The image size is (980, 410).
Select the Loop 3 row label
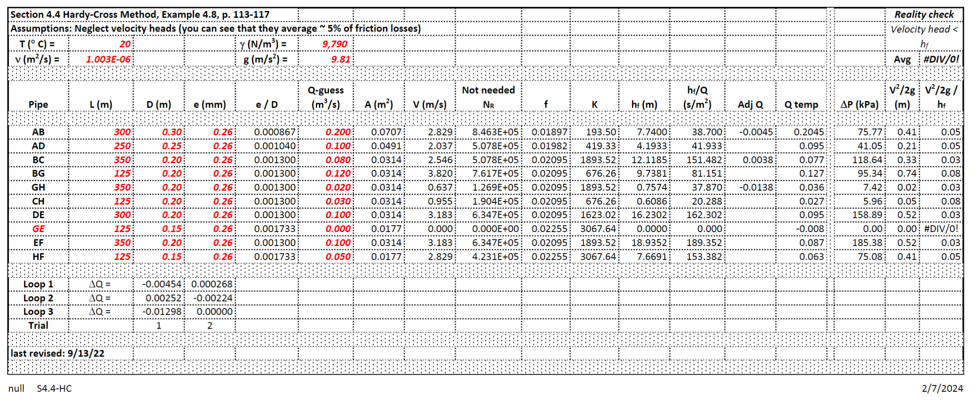coord(38,312)
